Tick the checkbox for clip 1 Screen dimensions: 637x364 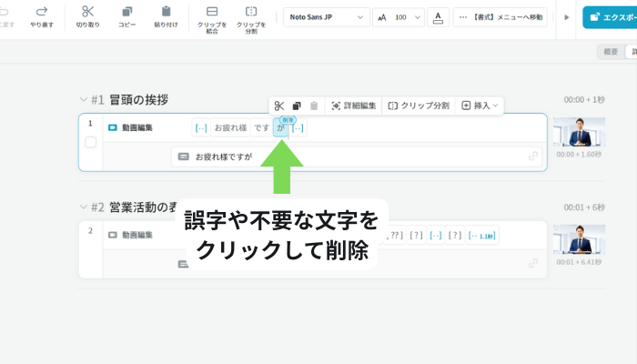pos(90,143)
